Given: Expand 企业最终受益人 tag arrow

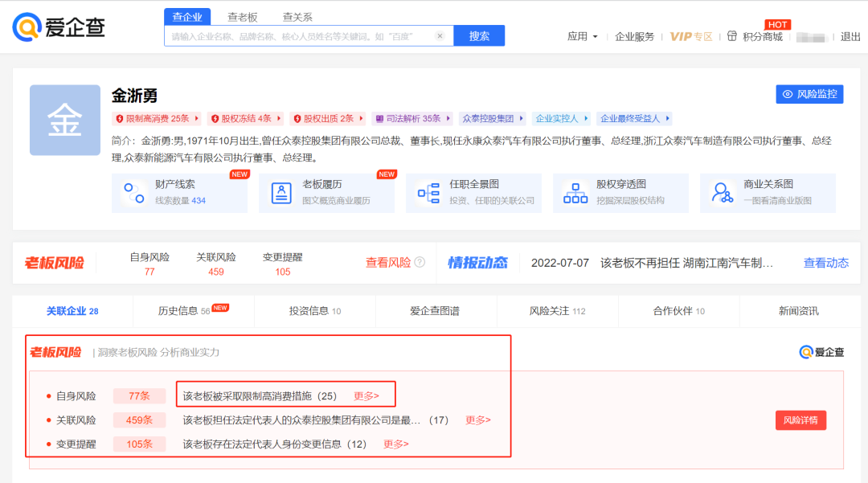Looking at the screenshot, I should coord(668,118).
